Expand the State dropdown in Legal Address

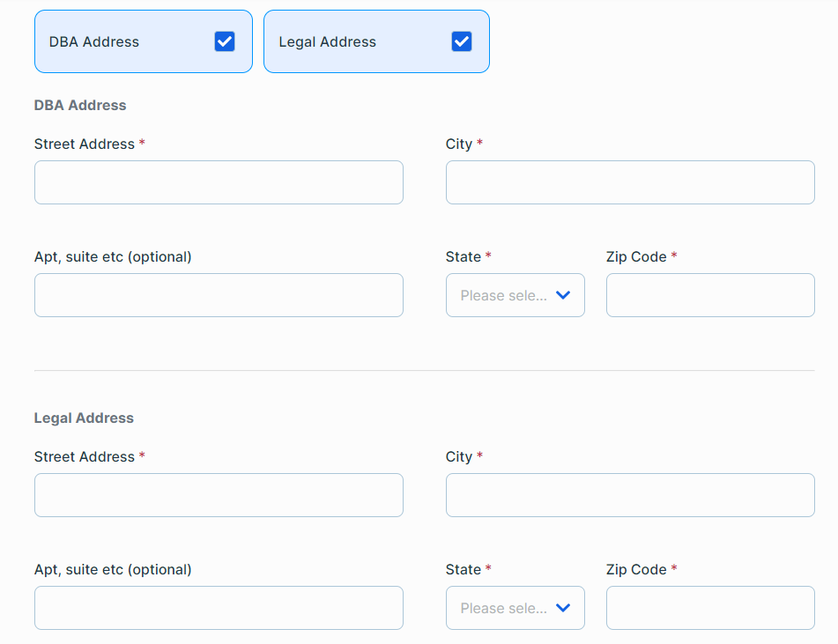point(504,608)
